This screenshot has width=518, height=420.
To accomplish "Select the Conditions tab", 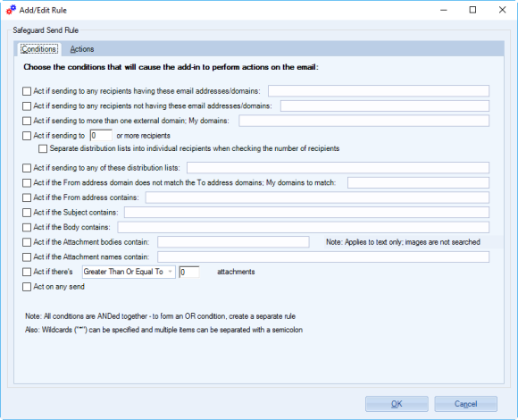I will coord(38,49).
